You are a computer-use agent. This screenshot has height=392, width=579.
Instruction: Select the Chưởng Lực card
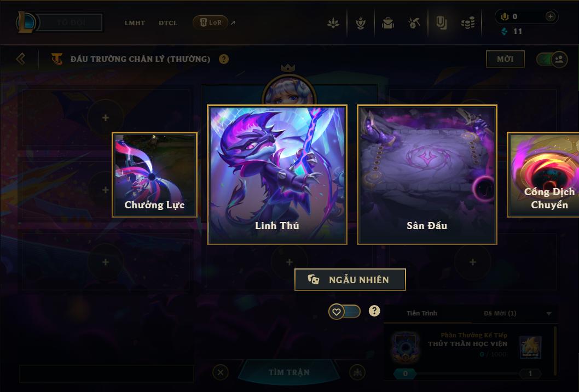click(x=154, y=174)
